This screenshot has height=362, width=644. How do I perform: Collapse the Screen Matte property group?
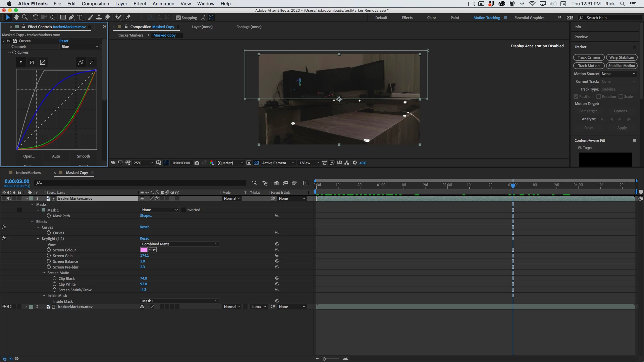[44, 273]
